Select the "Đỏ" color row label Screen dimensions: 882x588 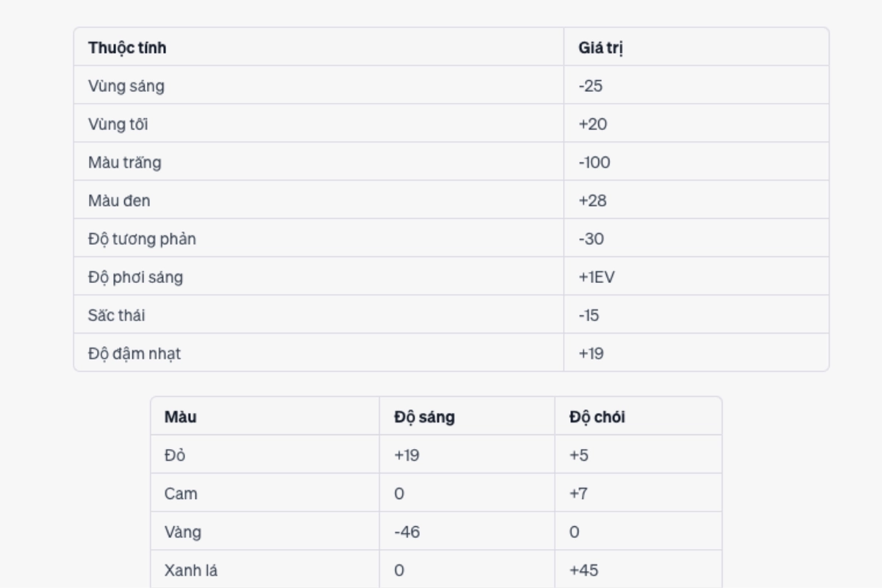tap(175, 456)
